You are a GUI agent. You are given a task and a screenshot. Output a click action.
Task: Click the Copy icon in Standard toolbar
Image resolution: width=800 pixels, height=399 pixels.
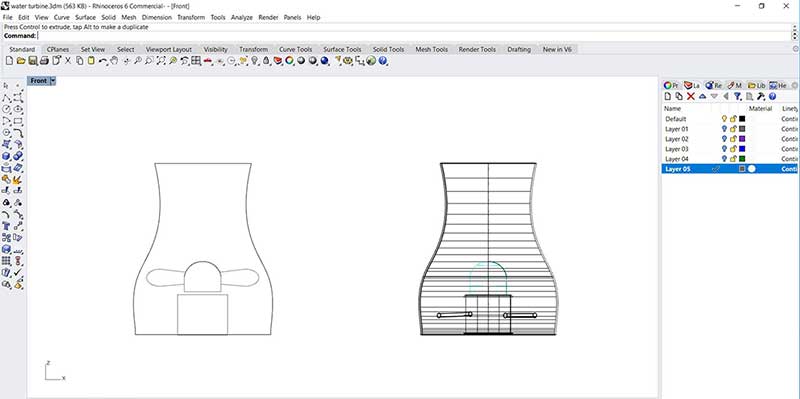(x=80, y=61)
